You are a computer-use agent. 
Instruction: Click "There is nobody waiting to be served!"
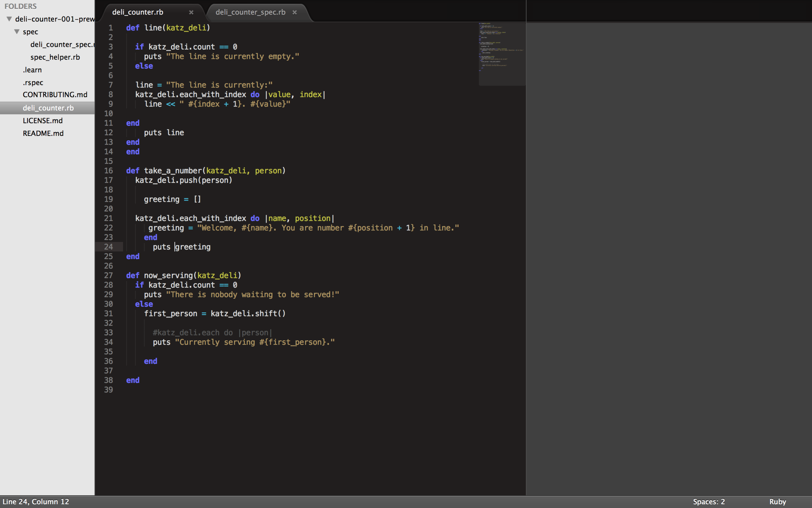pos(252,295)
